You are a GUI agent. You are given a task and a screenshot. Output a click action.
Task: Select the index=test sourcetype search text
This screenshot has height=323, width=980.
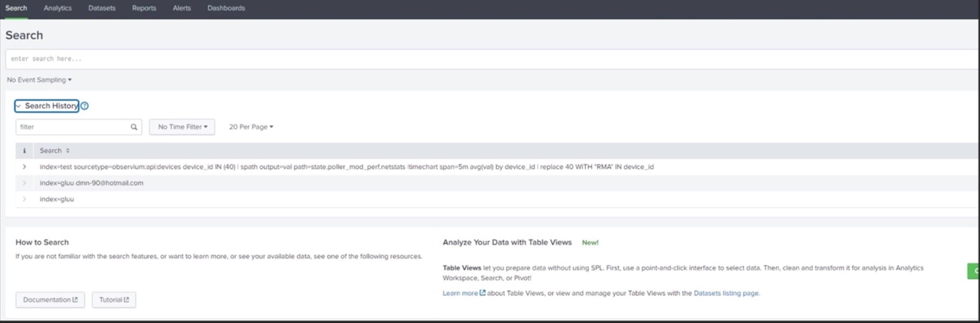tap(347, 167)
